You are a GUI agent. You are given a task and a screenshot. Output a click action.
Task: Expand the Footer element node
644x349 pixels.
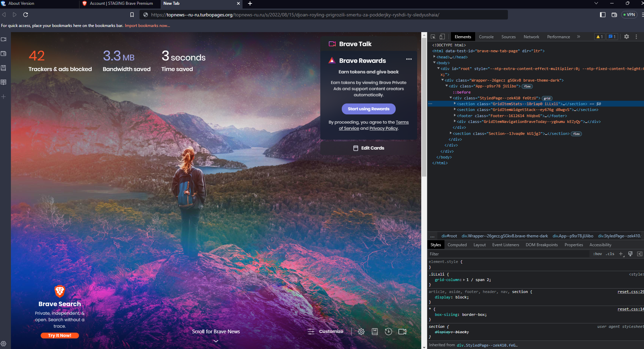(455, 115)
